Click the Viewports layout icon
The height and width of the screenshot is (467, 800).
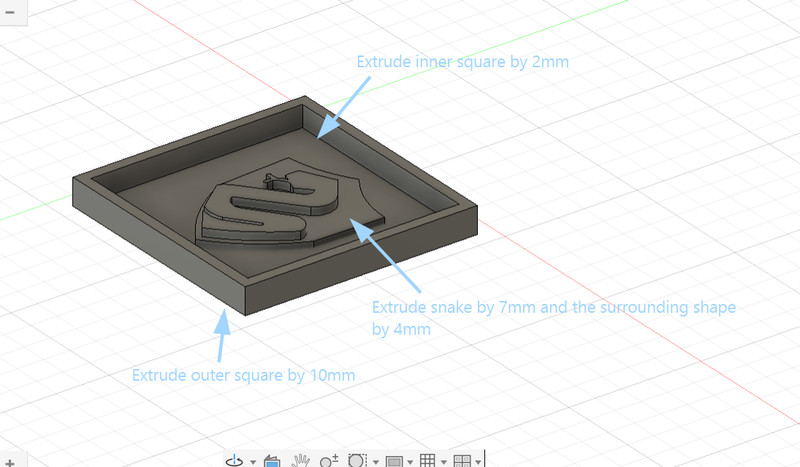[462, 461]
